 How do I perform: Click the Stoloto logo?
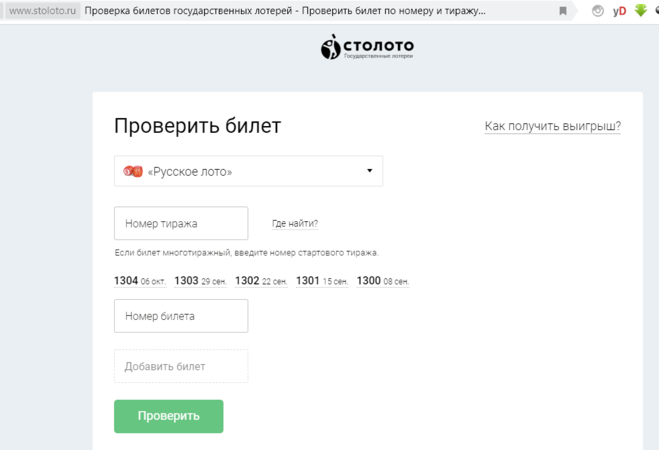[366, 47]
